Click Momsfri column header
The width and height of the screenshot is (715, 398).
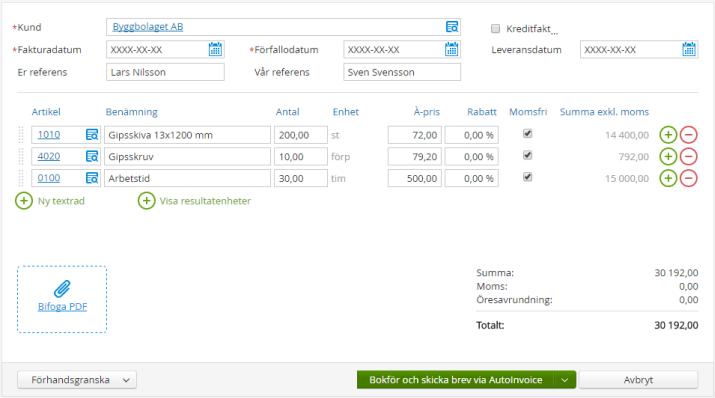point(528,112)
